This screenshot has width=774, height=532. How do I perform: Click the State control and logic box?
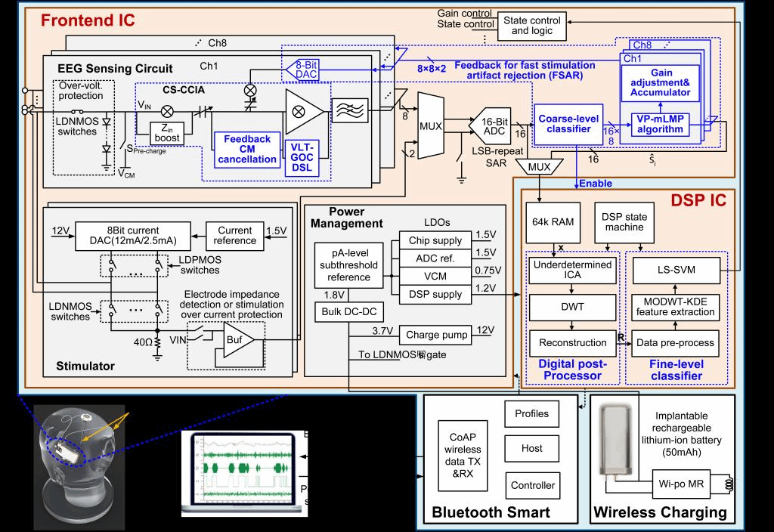531,26
